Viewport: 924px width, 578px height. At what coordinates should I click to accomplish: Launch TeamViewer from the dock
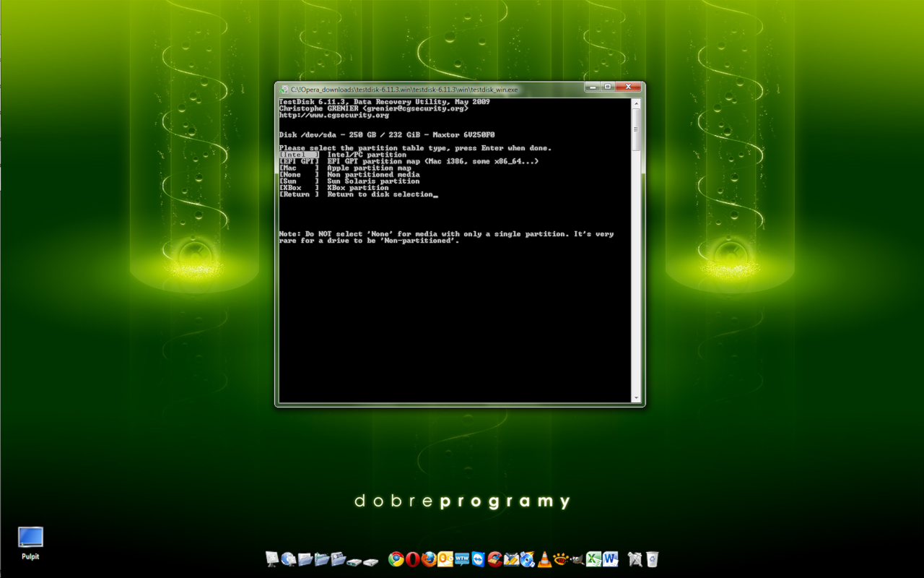click(x=478, y=559)
